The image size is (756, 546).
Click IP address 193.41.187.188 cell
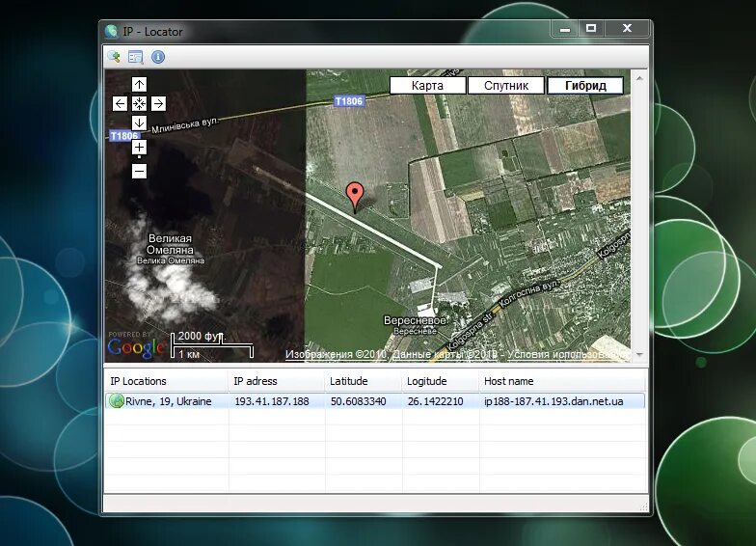tap(272, 401)
